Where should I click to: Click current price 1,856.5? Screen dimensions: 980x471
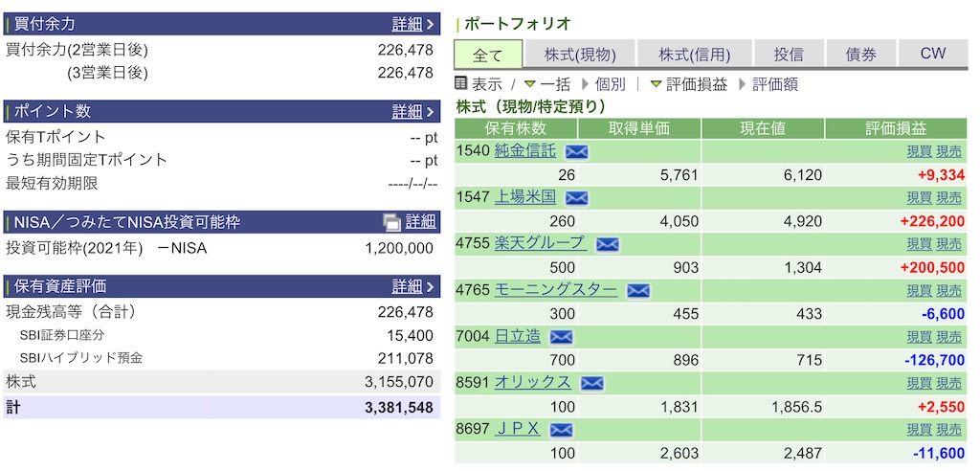click(797, 407)
